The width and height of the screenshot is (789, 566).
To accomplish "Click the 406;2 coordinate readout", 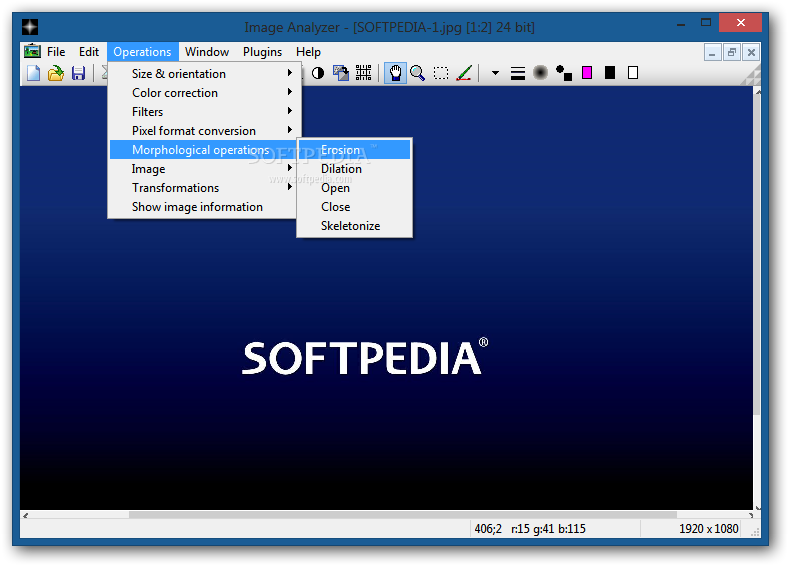I will 488,529.
